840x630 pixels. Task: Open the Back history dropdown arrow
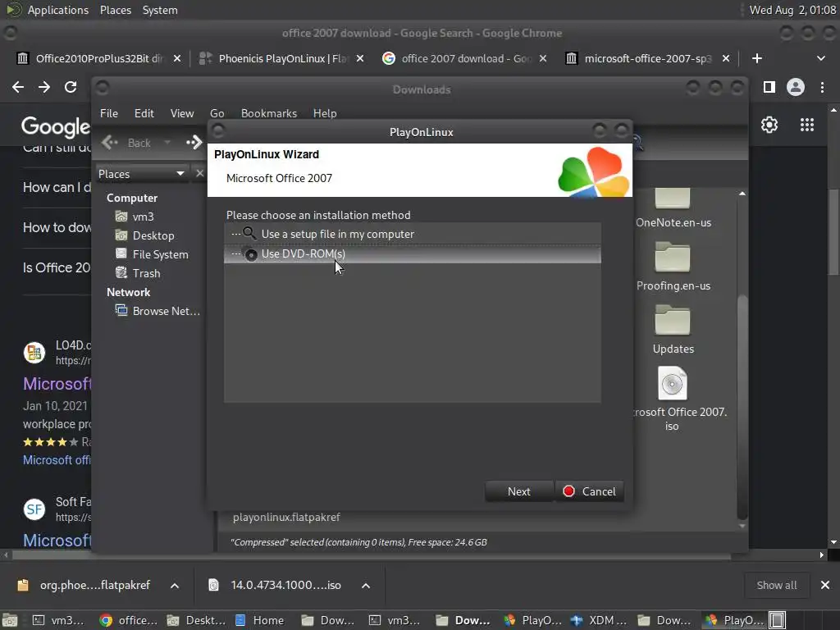(167, 143)
